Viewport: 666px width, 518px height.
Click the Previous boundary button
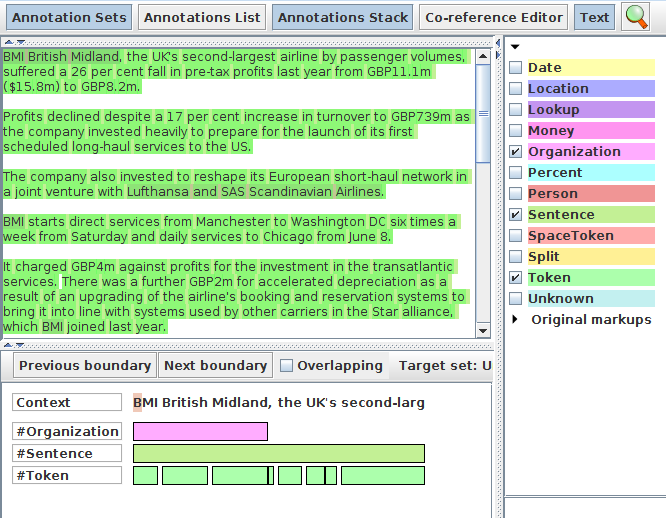85,366
